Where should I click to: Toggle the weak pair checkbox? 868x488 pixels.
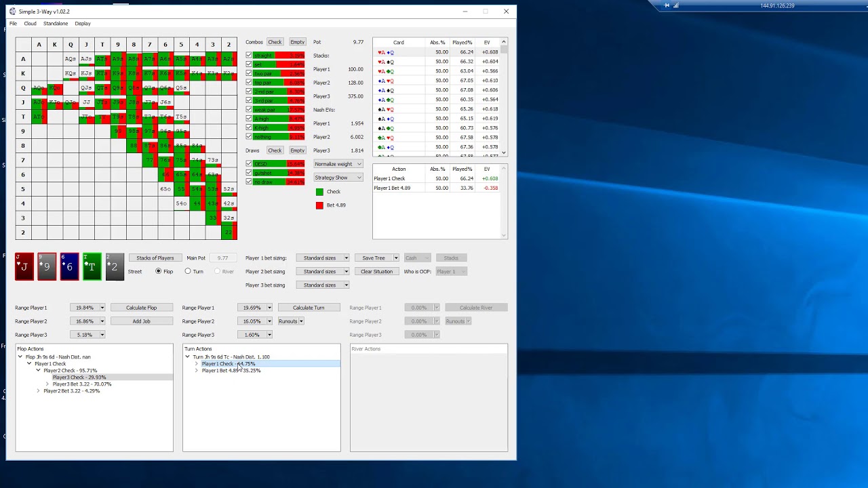pos(249,110)
